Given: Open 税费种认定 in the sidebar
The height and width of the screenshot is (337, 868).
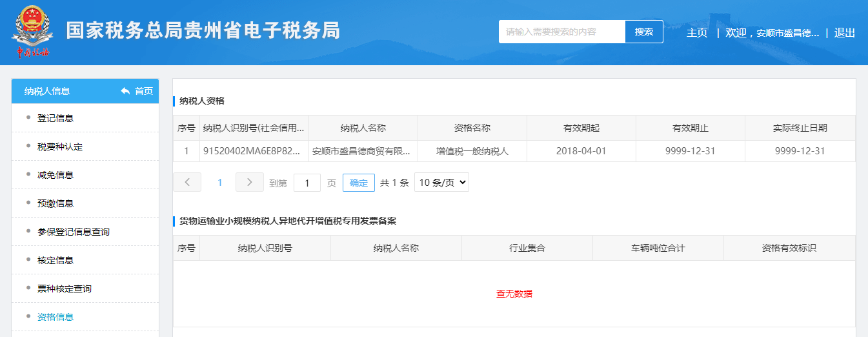Looking at the screenshot, I should click(60, 147).
